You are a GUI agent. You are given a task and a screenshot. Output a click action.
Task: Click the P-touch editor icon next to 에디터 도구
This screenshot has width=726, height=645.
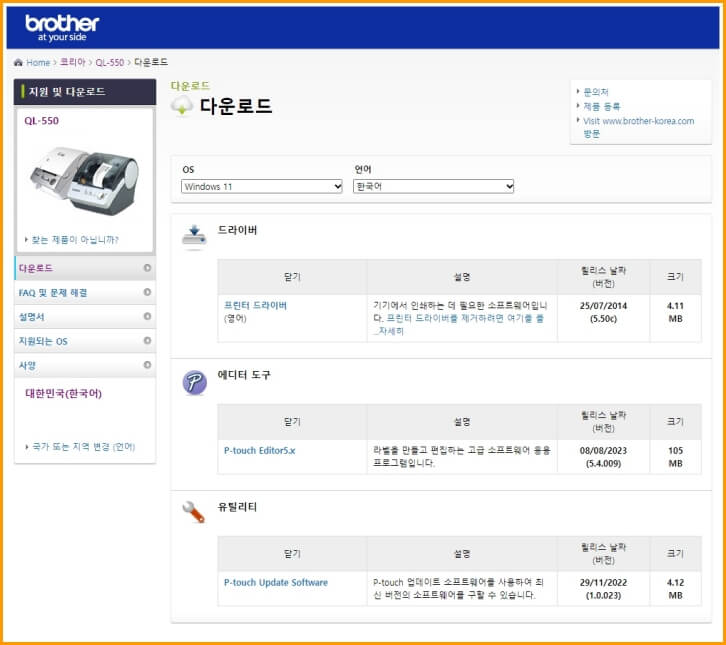point(194,382)
